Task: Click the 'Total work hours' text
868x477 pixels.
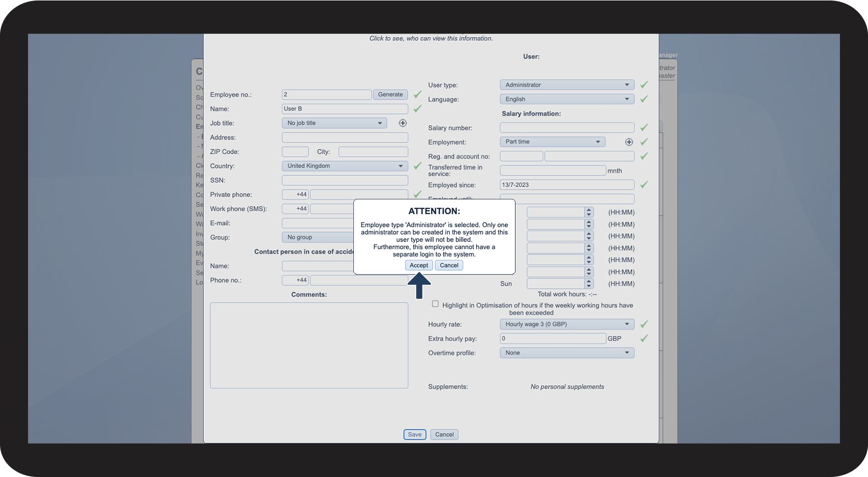Action: click(x=567, y=294)
